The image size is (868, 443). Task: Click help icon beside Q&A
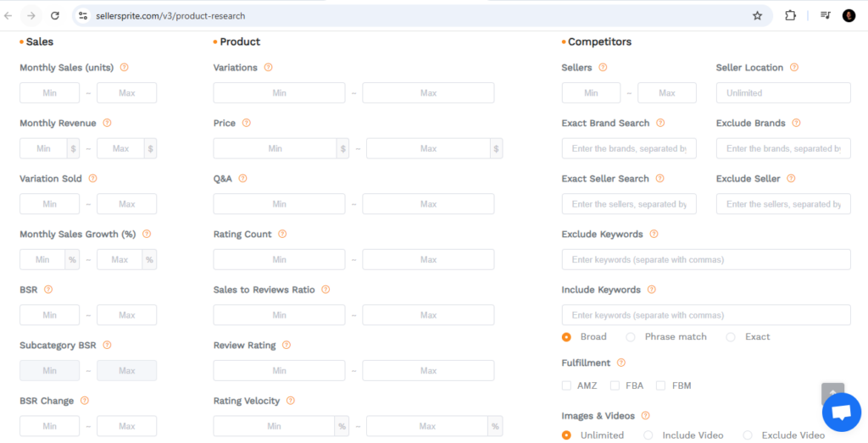(242, 179)
